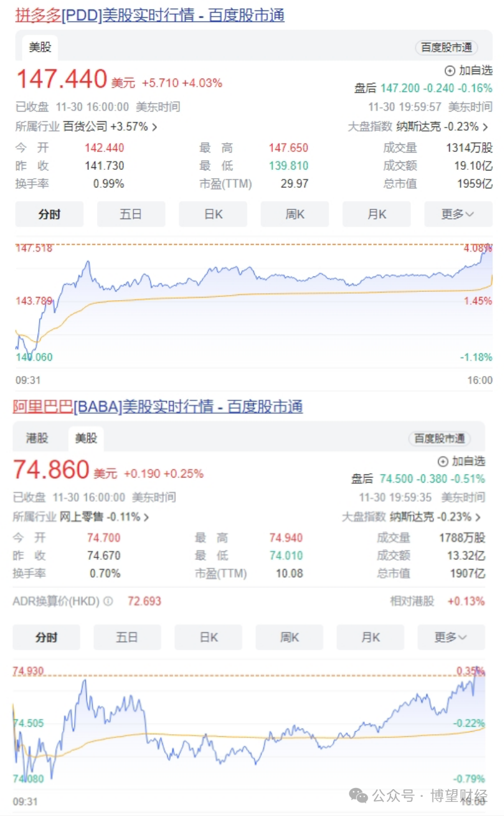Click PDD 今开 value 142.440

click(x=105, y=148)
